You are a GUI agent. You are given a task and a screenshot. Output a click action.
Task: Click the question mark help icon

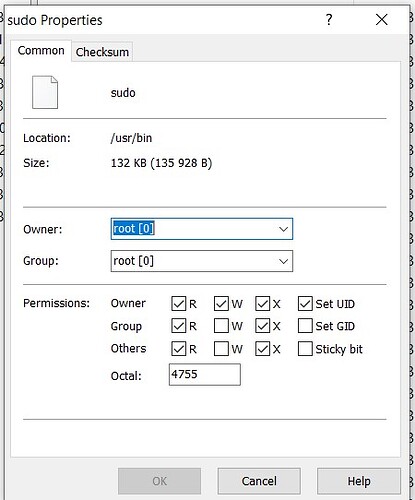click(x=329, y=20)
